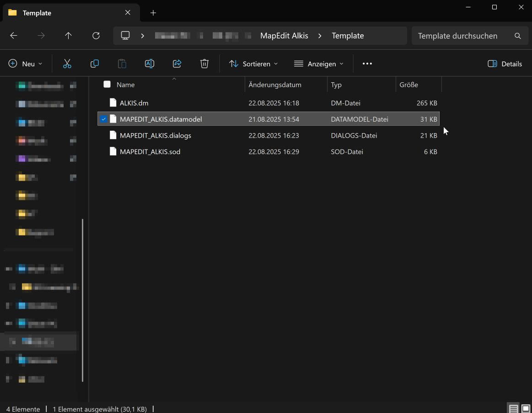Open the Sortieren dropdown
The width and height of the screenshot is (532, 413).
click(253, 64)
